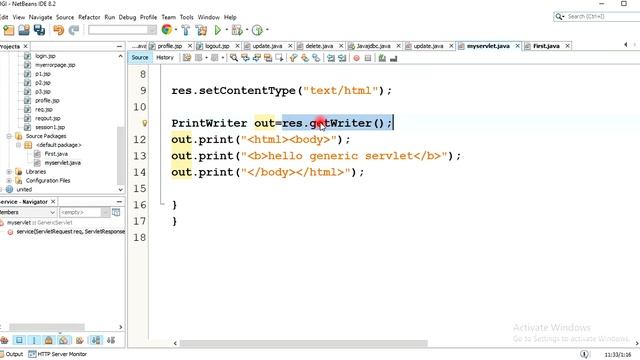This screenshot has width=640, height=360.
Task: Expand the Configuration Files node
Action: [9, 180]
